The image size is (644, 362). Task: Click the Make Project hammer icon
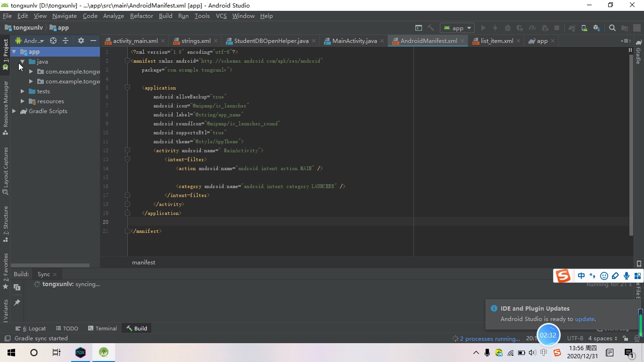click(x=430, y=28)
